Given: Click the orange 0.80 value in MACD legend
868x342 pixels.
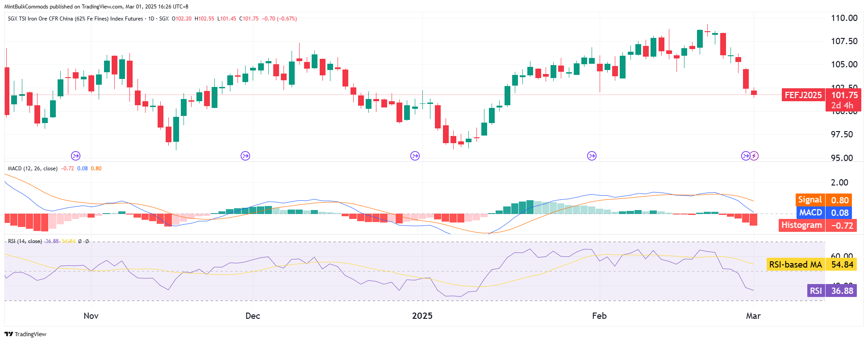Looking at the screenshot, I should 96,169.
